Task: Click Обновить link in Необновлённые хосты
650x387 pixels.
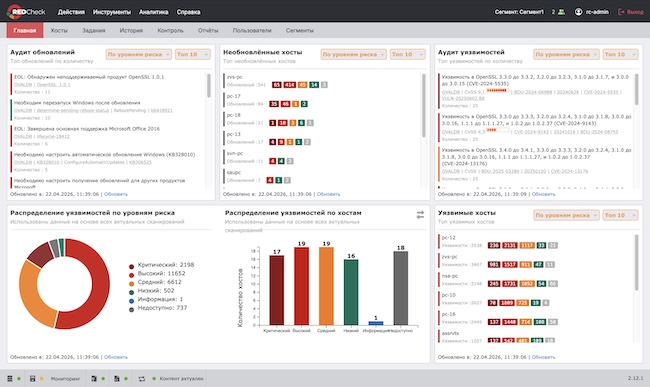Action: [328, 194]
